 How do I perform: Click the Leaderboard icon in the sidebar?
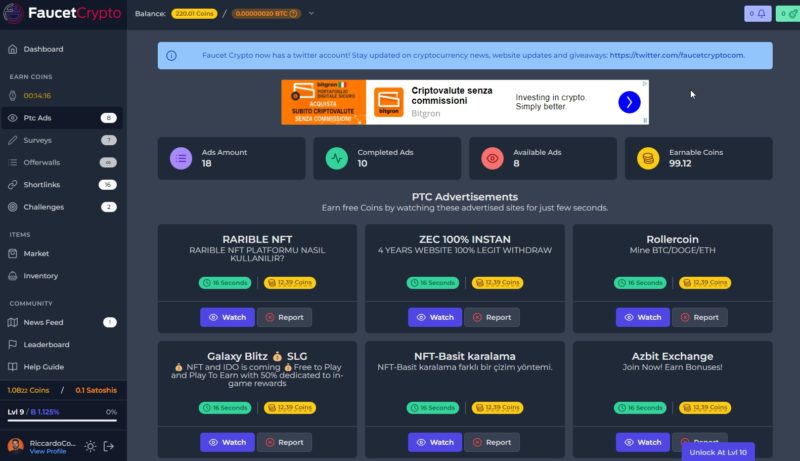click(12, 345)
